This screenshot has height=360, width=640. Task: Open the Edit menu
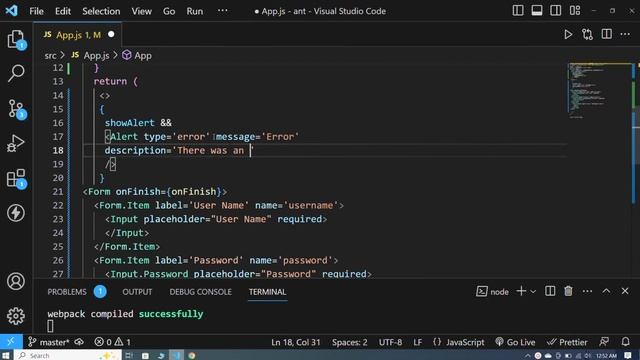(x=63, y=11)
